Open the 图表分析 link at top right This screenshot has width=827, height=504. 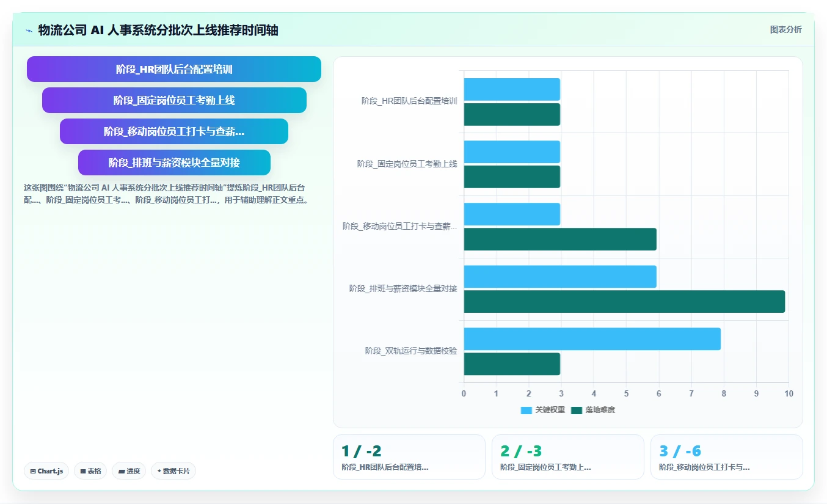point(785,29)
